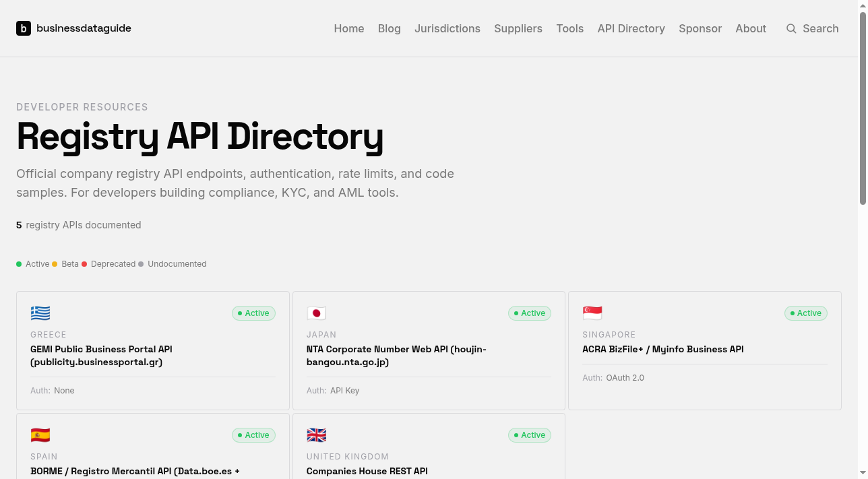This screenshot has height=479, width=868.
Task: Click the United Kingdom flag icon
Action: pyautogui.click(x=317, y=435)
